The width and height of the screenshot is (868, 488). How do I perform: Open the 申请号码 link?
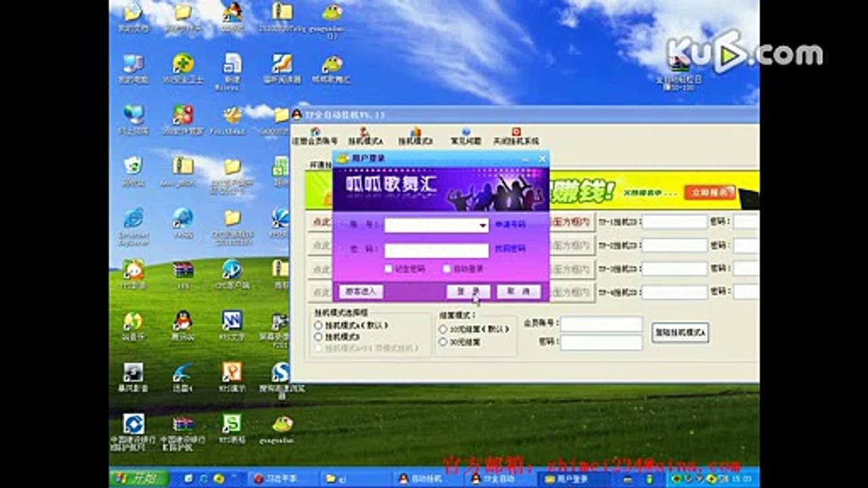pos(510,224)
